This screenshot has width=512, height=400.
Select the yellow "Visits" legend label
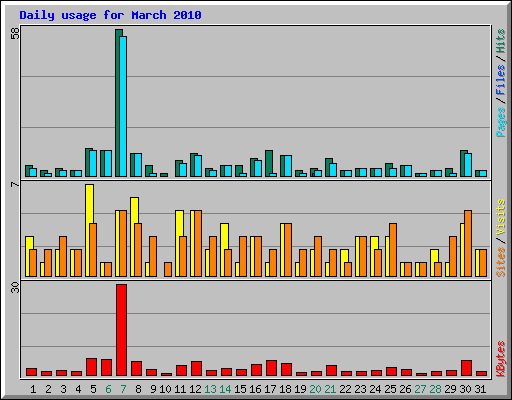point(501,218)
